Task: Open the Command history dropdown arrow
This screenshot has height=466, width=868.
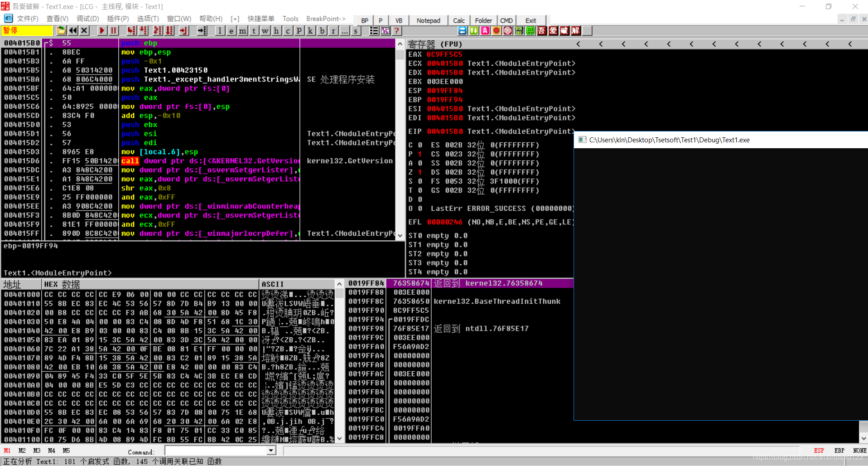Action: 271,451
